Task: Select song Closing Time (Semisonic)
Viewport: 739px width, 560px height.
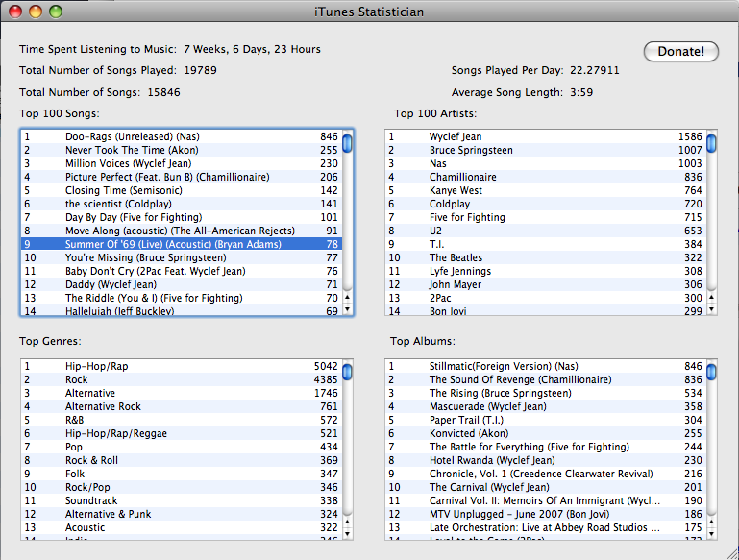Action: tap(182, 190)
